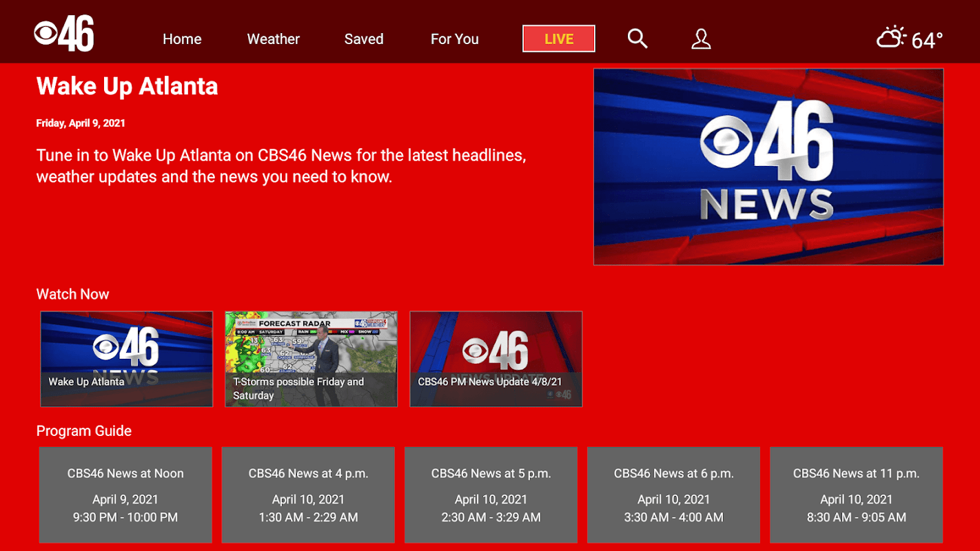Play the CBS46 News live video preview
Screen dimensions: 980x551
click(x=768, y=167)
